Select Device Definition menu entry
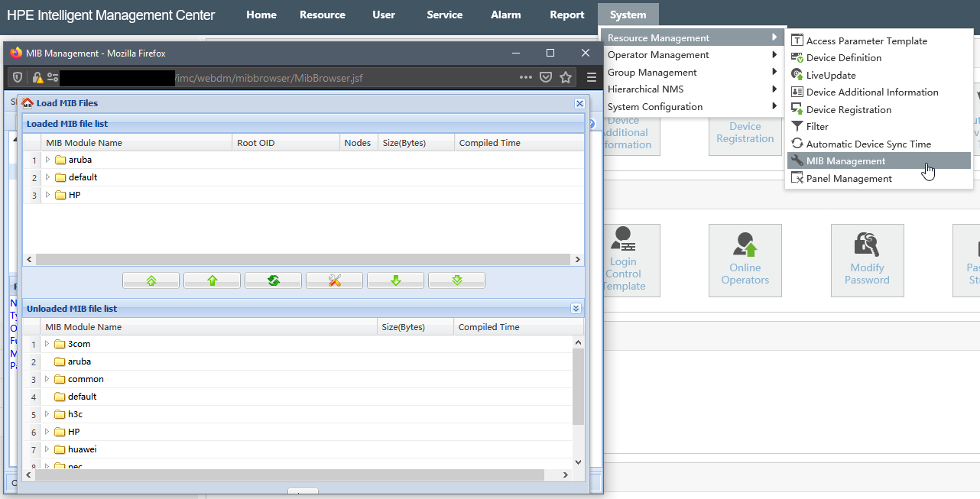 point(879,58)
